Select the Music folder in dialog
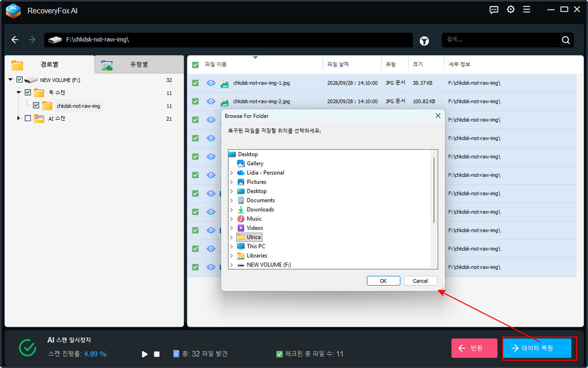 254,219
